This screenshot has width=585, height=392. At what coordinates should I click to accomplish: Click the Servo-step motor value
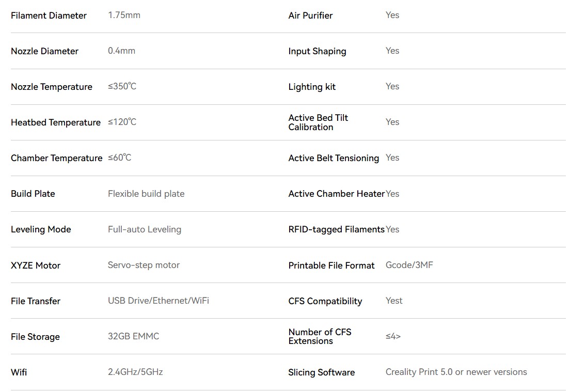click(x=144, y=265)
